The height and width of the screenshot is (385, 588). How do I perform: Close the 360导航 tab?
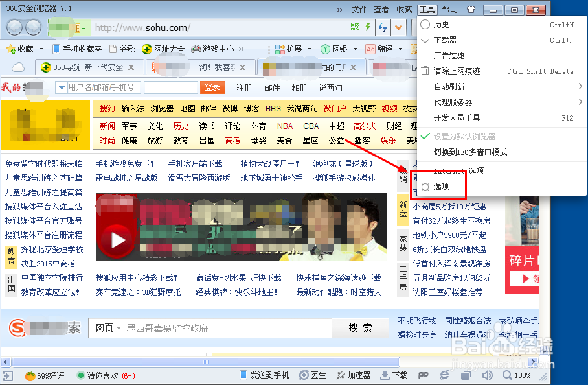pos(131,67)
